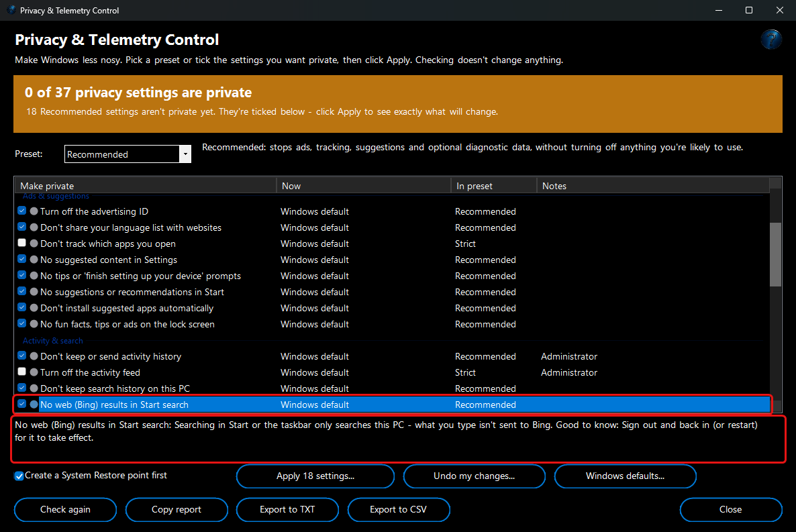Sort by Notes column header
This screenshot has height=532, width=796.
pos(653,186)
